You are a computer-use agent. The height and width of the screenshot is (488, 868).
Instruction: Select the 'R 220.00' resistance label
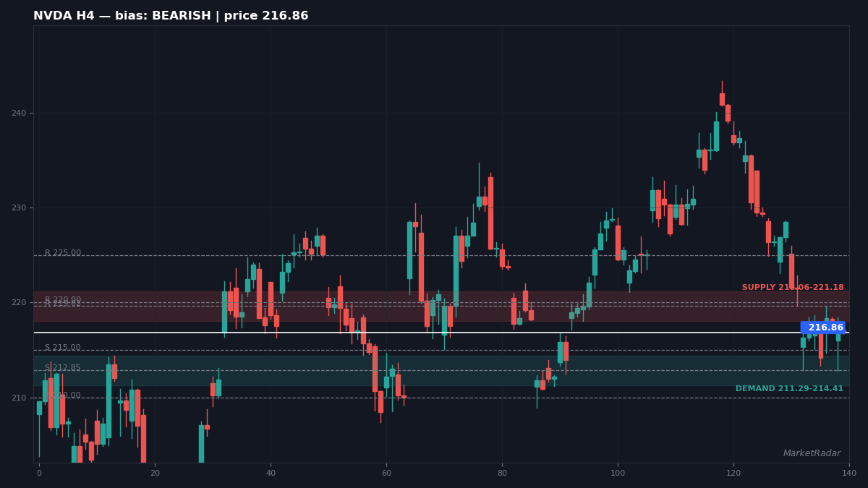point(63,300)
